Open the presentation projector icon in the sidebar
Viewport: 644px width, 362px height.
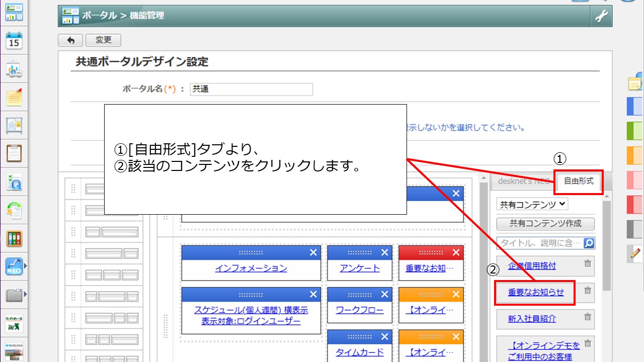tap(14, 69)
